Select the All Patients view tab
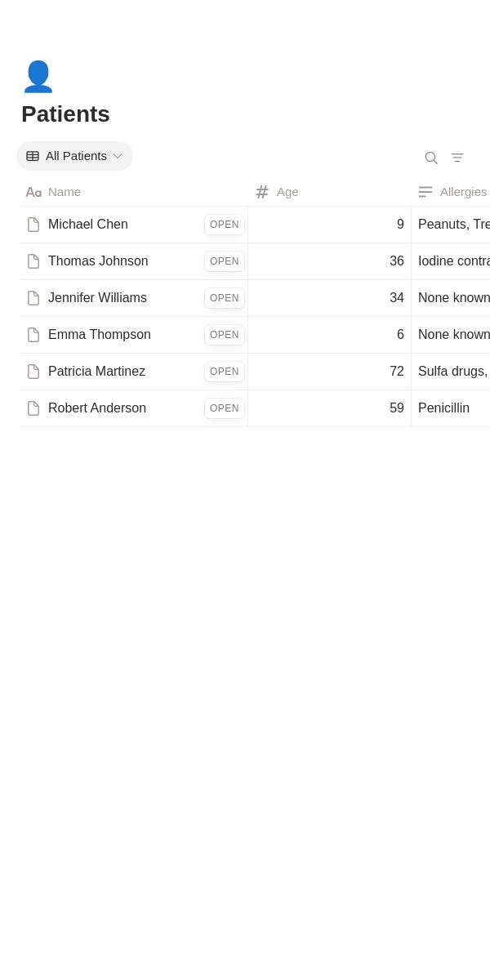Screen dimensions: 490x980 click(x=74, y=156)
